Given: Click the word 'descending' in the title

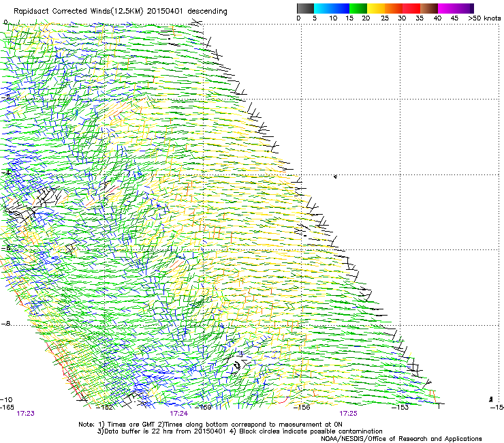Looking at the screenshot, I should (207, 12).
